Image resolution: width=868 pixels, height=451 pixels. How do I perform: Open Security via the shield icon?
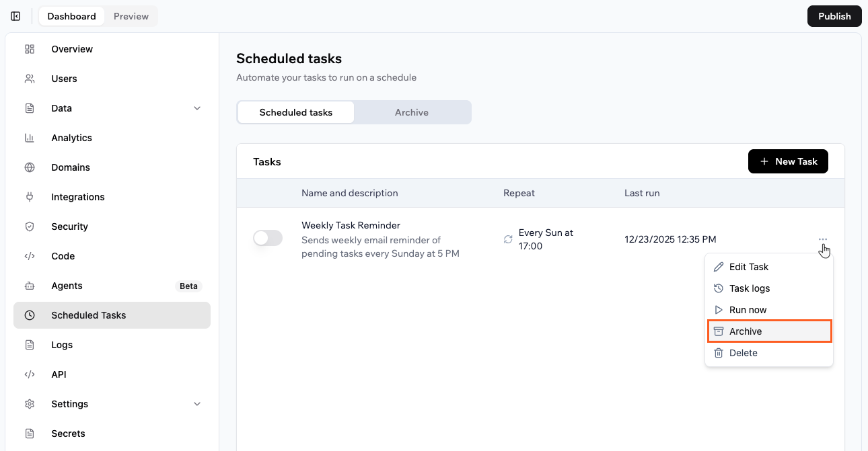pyautogui.click(x=29, y=227)
